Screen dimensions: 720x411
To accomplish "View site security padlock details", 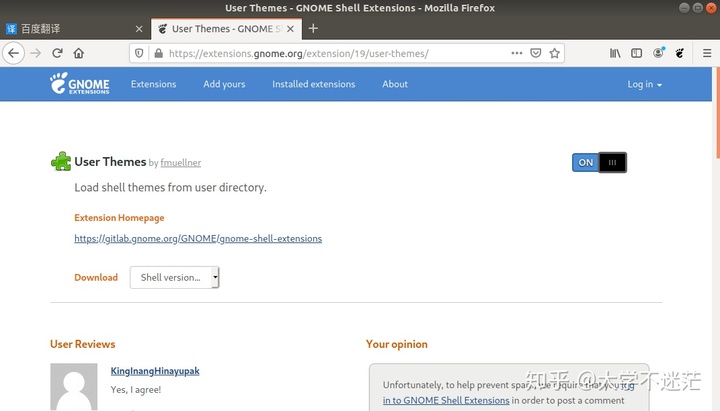I will point(158,53).
